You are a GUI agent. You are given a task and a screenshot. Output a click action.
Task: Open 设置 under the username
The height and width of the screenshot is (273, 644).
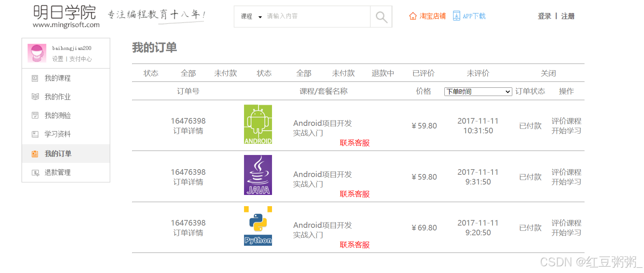point(58,59)
